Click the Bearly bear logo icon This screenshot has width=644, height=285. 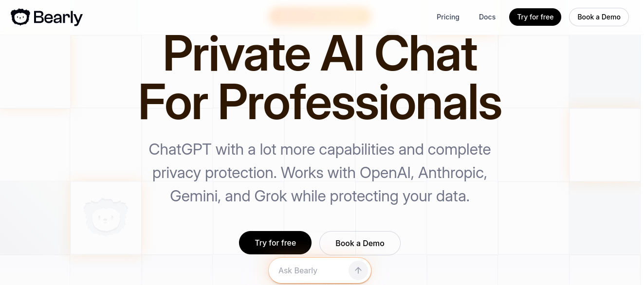coord(20,18)
